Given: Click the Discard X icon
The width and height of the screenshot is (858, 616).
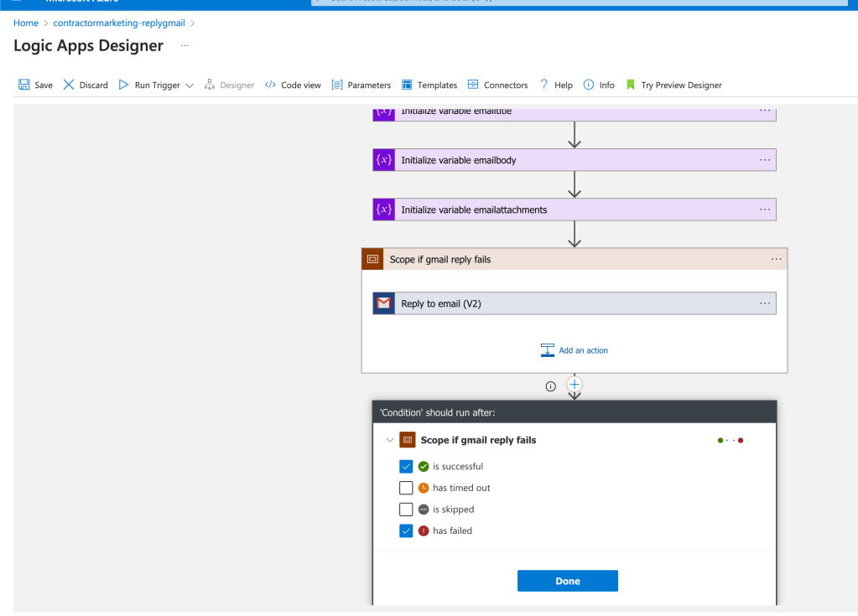Looking at the screenshot, I should [69, 85].
